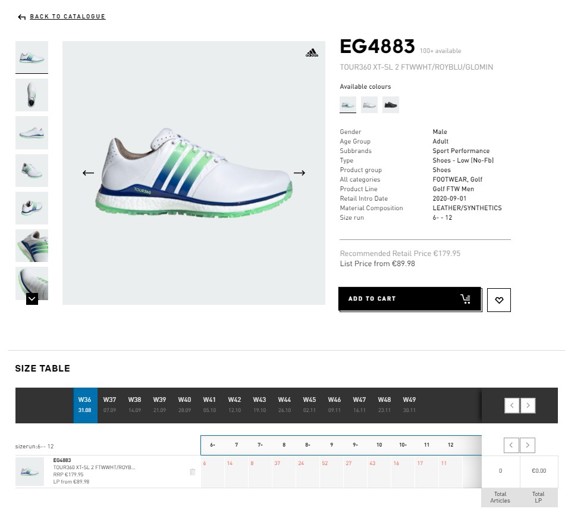Click the quantity field for size 6-
Screen dimensions: 568x520
[213, 472]
